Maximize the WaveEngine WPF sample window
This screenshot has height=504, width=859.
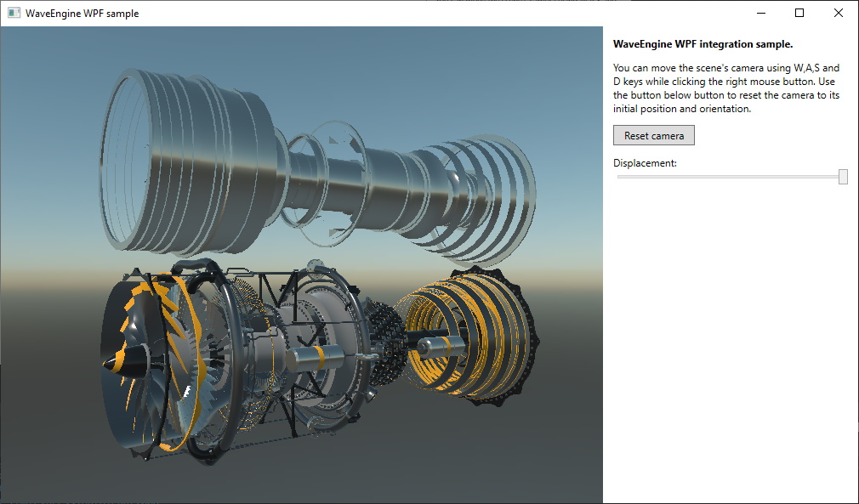(x=799, y=13)
